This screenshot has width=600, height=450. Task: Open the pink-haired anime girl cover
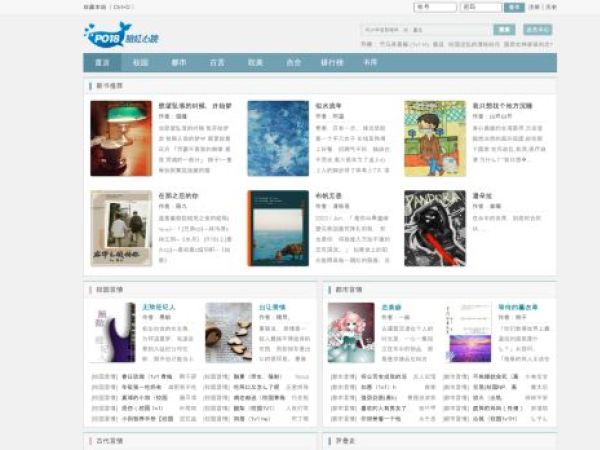tap(351, 332)
